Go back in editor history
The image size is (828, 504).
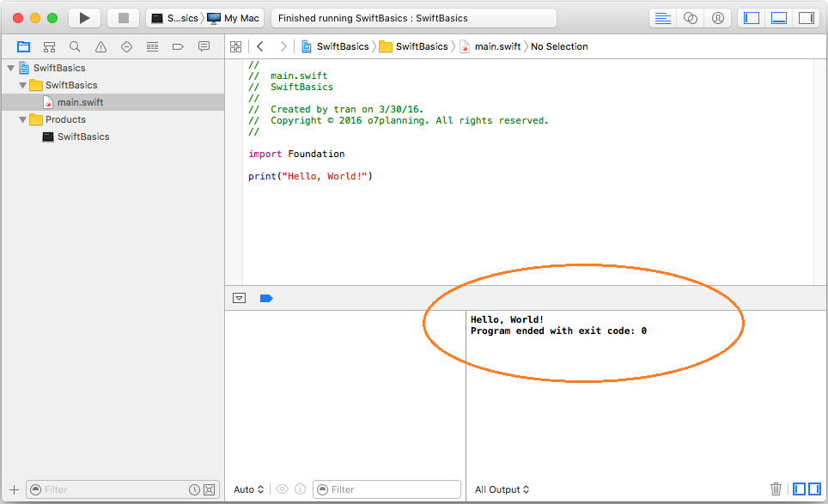tap(259, 46)
